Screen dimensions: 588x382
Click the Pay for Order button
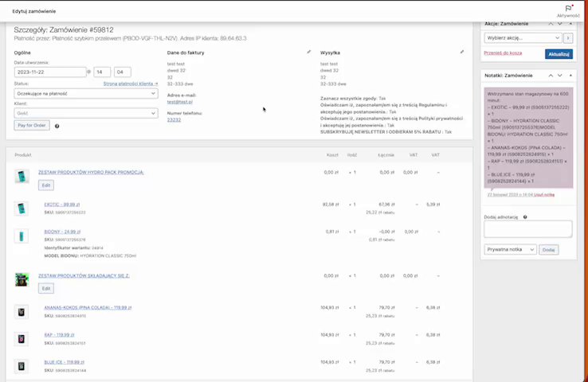32,126
